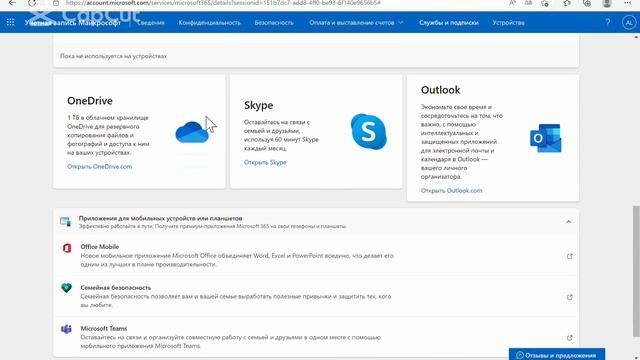
Task: Click the Skype card heading
Action: [258, 105]
